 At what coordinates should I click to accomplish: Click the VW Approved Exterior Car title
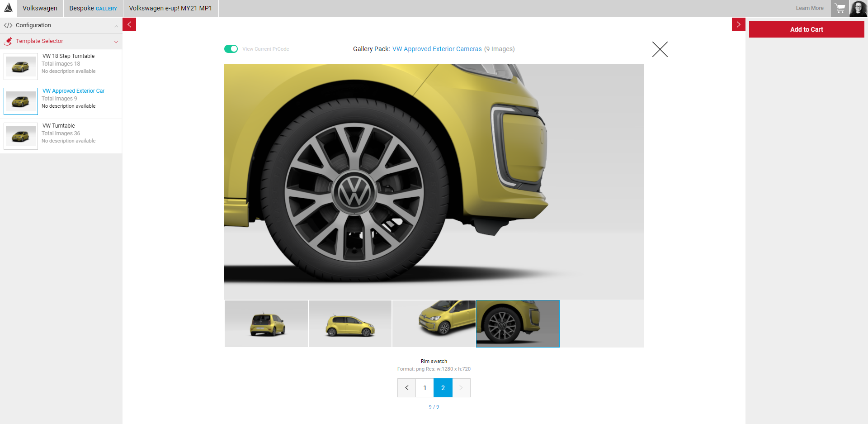click(x=73, y=91)
